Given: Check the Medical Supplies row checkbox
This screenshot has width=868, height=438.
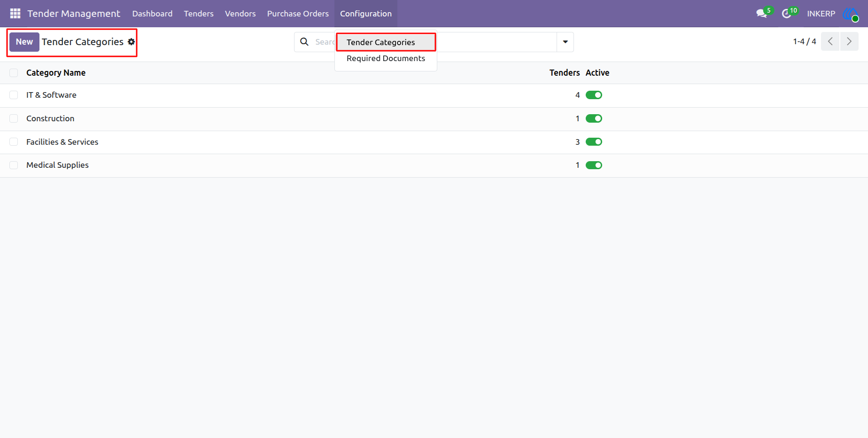Looking at the screenshot, I should (14, 165).
